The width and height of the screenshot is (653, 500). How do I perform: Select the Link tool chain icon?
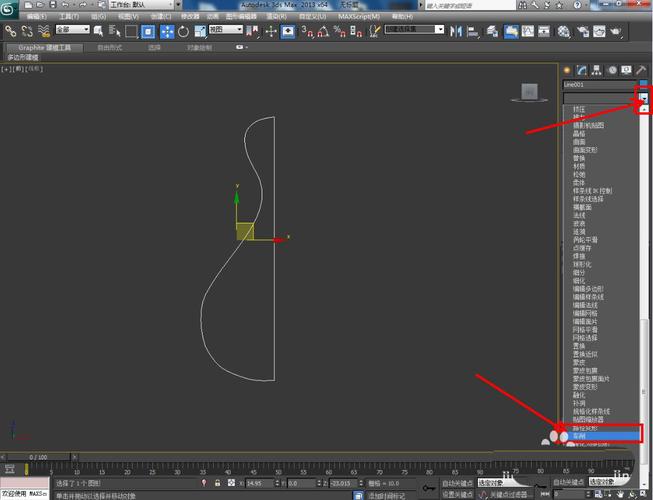click(x=10, y=31)
